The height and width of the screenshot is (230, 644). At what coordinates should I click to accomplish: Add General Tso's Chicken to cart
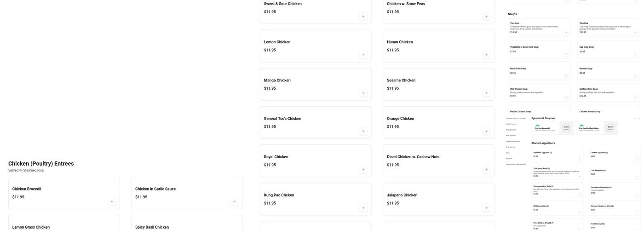(363, 131)
